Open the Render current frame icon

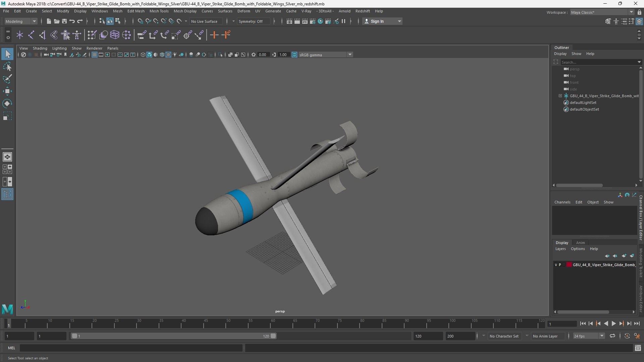pos(297,21)
